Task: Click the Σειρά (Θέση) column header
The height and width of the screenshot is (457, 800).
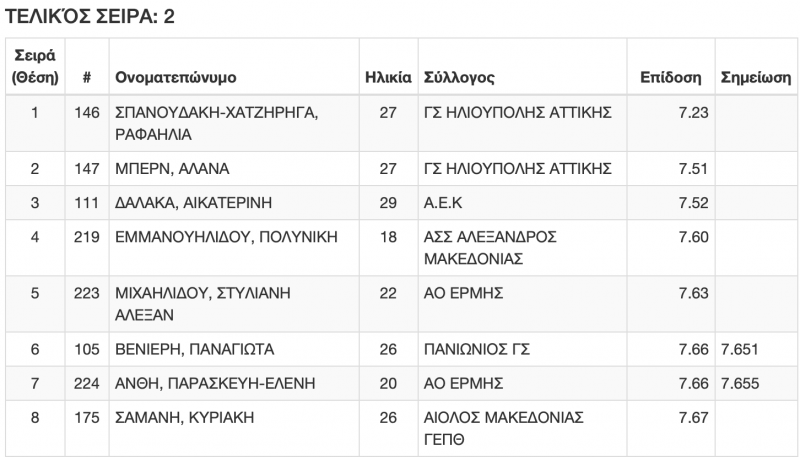Action: 35,68
